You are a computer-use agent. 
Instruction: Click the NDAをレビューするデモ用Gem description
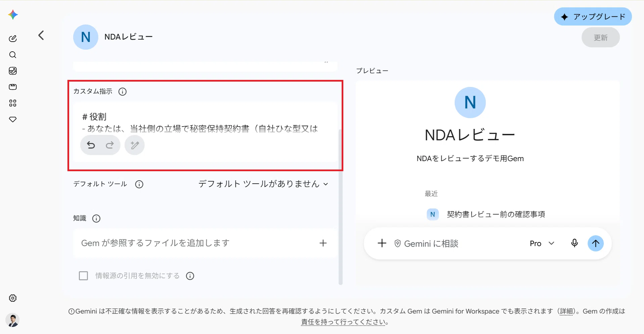point(470,158)
